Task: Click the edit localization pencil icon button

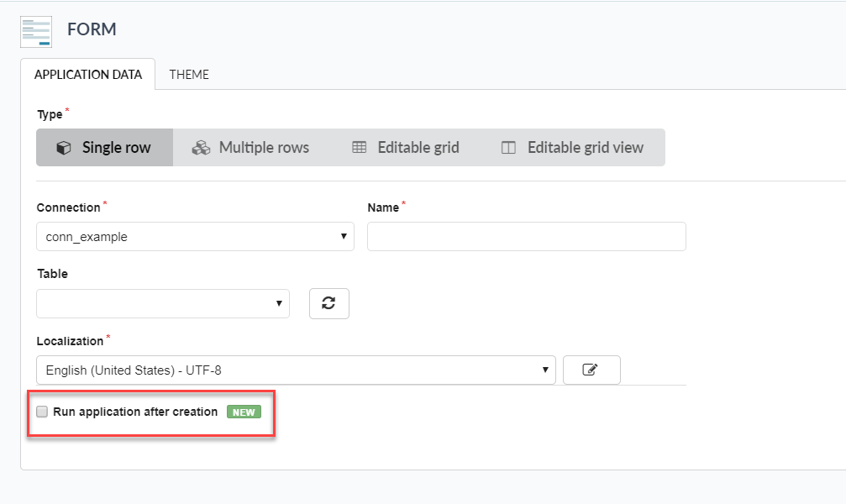Action: [x=591, y=370]
